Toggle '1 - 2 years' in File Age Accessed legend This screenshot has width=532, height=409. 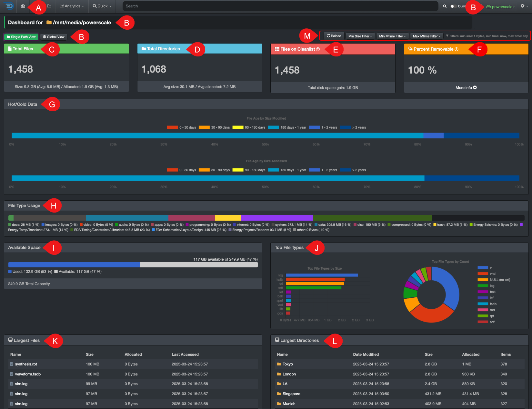coord(323,170)
